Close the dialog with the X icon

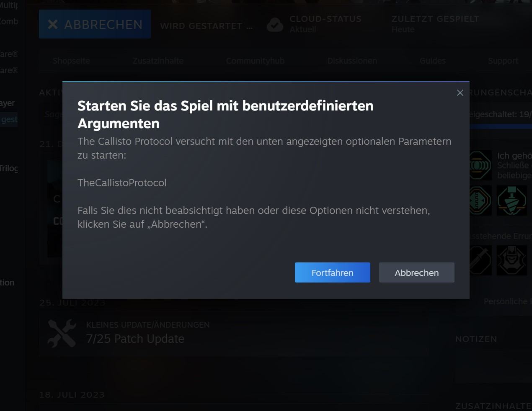pyautogui.click(x=460, y=93)
